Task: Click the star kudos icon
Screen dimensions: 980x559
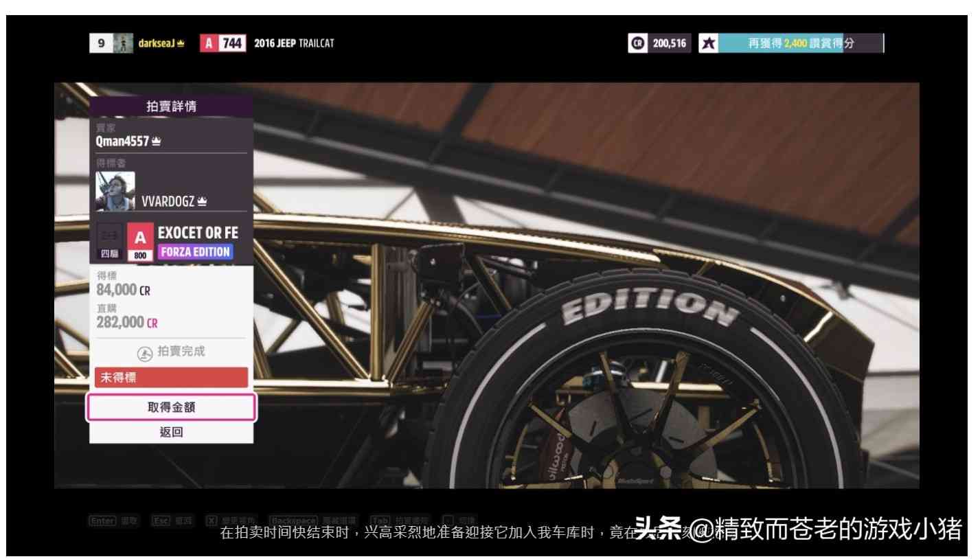Action: click(x=708, y=43)
